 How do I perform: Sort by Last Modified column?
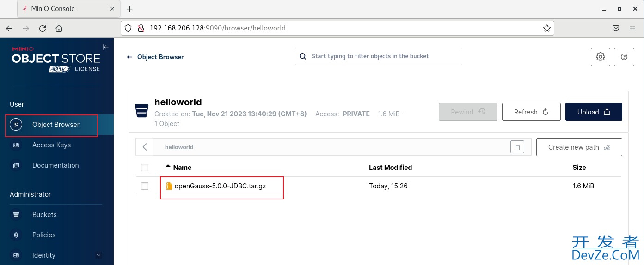coord(390,168)
